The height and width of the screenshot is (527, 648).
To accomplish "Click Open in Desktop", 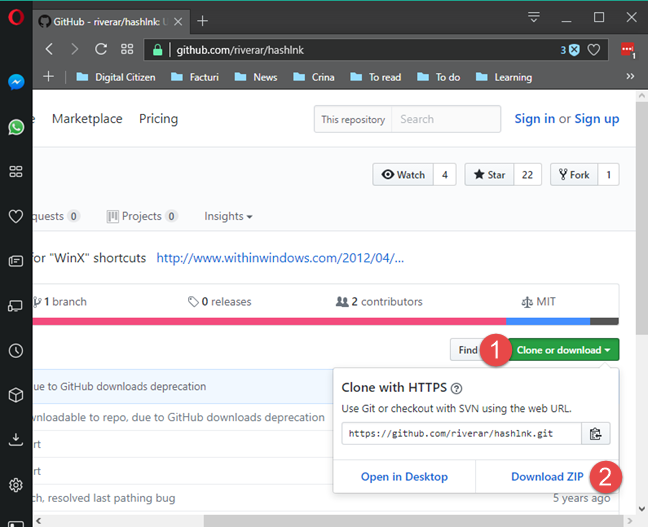I will tap(404, 477).
